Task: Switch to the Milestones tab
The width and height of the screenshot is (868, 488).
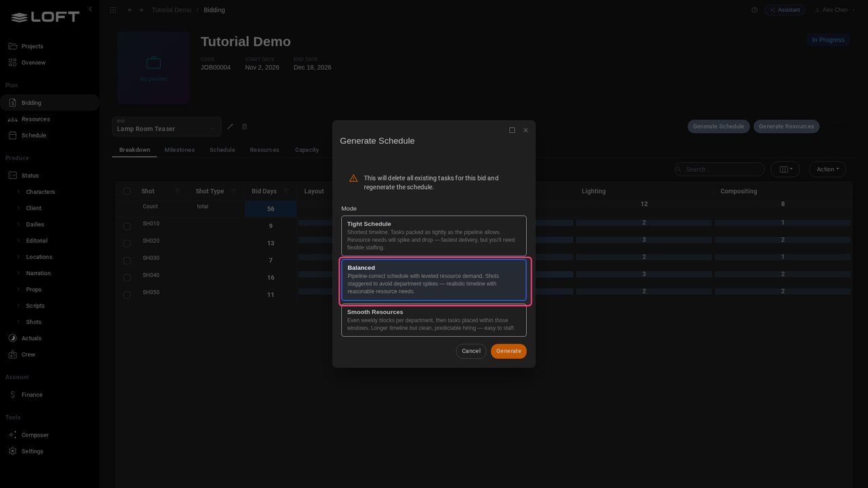Action: pos(180,150)
